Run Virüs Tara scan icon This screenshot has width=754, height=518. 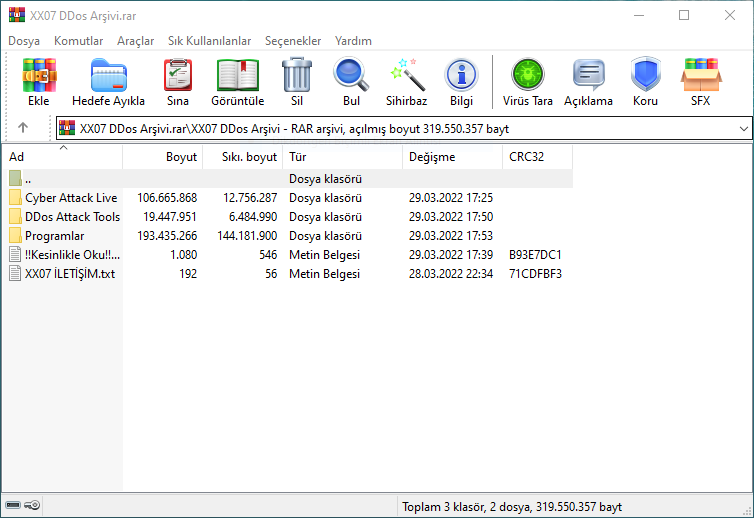[x=528, y=75]
